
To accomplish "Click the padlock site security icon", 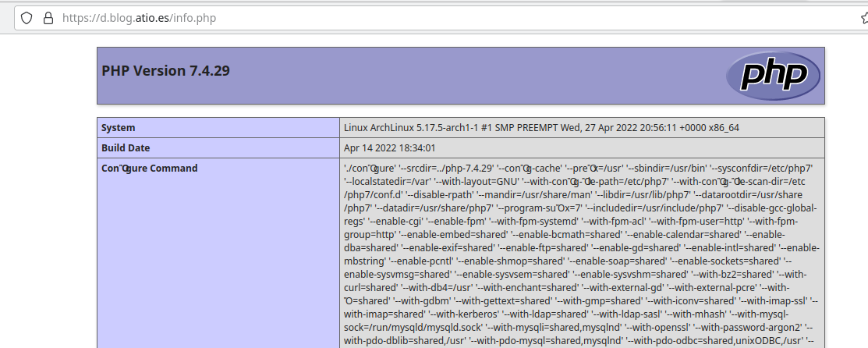I will [48, 17].
